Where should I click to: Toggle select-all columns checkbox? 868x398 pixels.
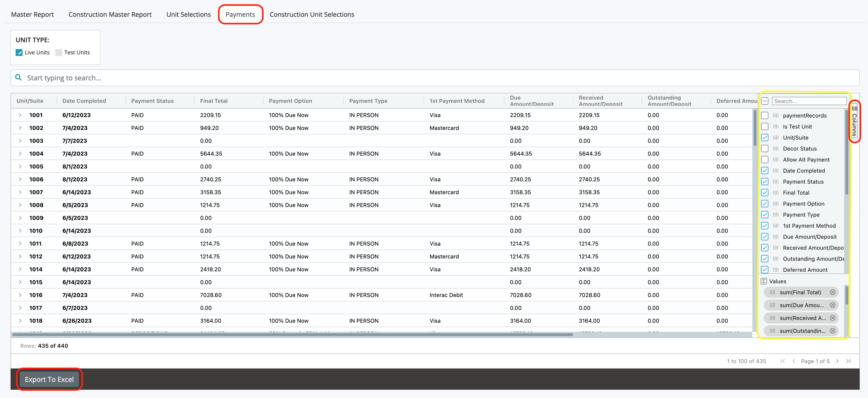(765, 101)
